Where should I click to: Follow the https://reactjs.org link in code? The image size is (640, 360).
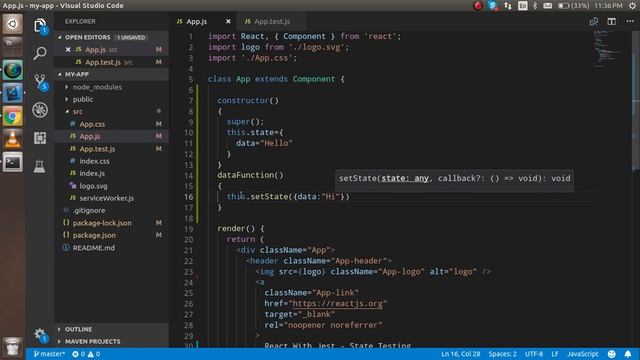tap(338, 304)
